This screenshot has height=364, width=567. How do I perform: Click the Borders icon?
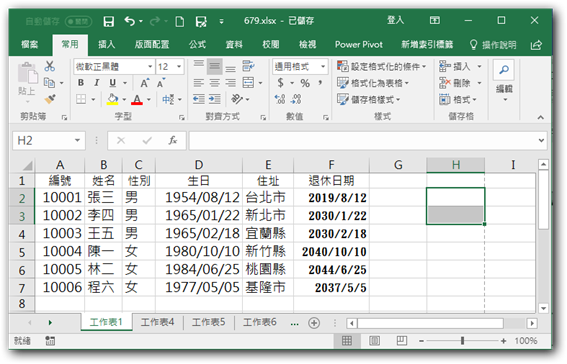pos(81,99)
